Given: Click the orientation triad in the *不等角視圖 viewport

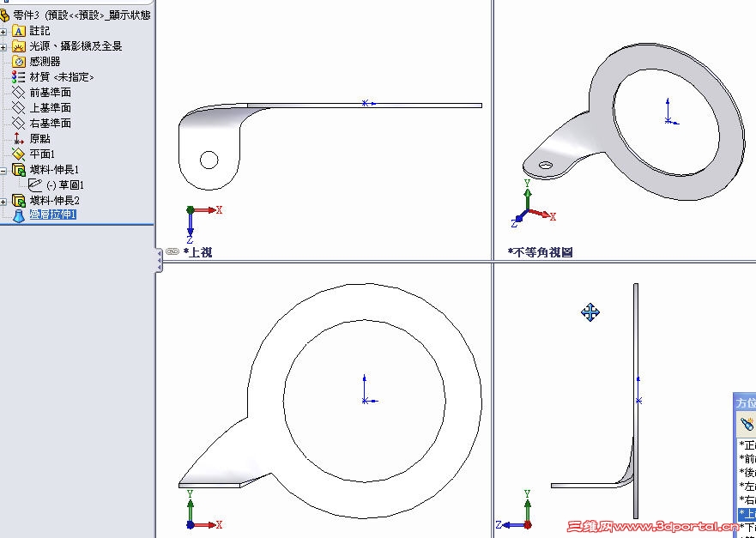Looking at the screenshot, I should point(533,203).
